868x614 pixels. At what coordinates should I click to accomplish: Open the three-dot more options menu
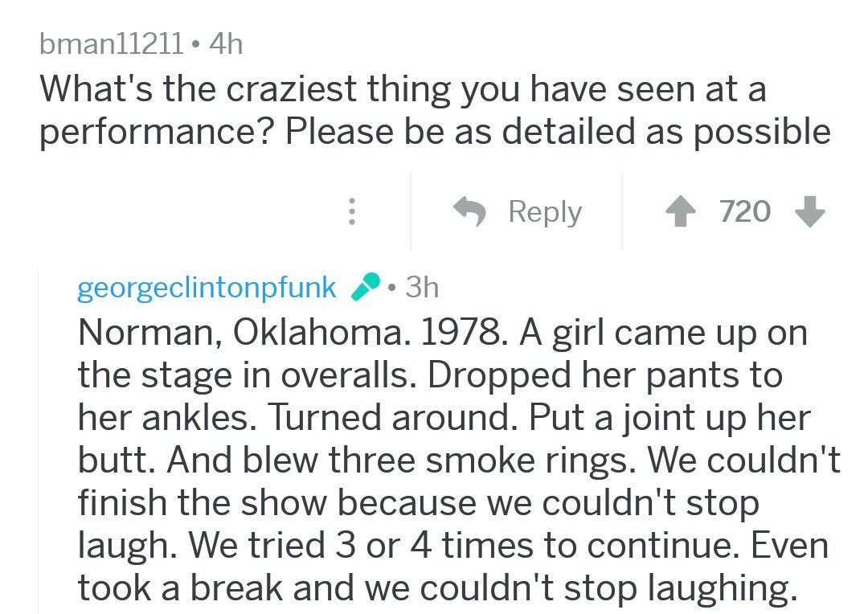(351, 211)
